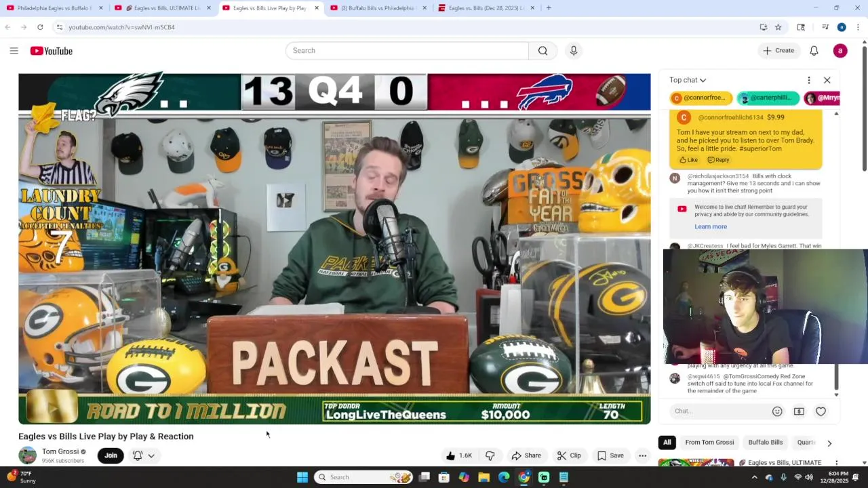Reload the page in Chrome
Viewport: 868px width, 488px height.
tap(40, 27)
